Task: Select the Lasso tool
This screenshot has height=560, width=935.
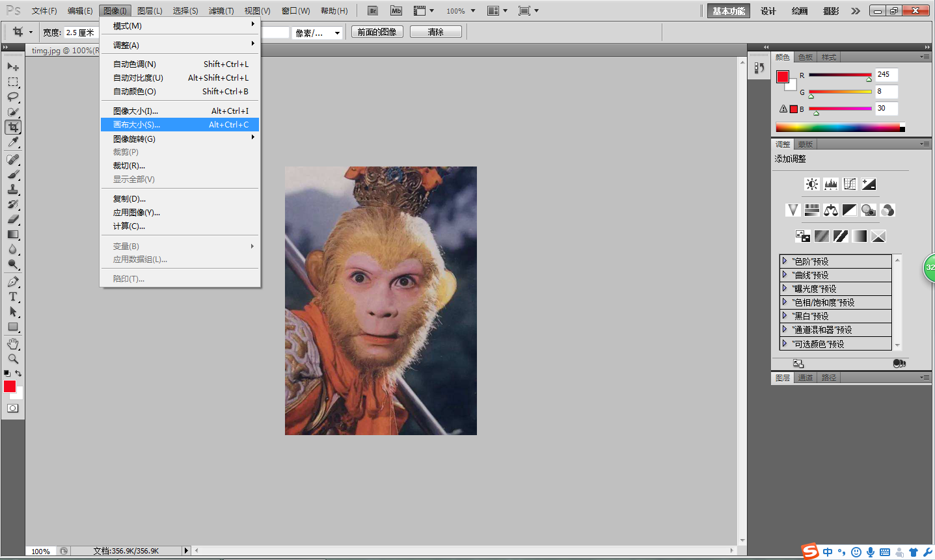Action: [x=13, y=97]
